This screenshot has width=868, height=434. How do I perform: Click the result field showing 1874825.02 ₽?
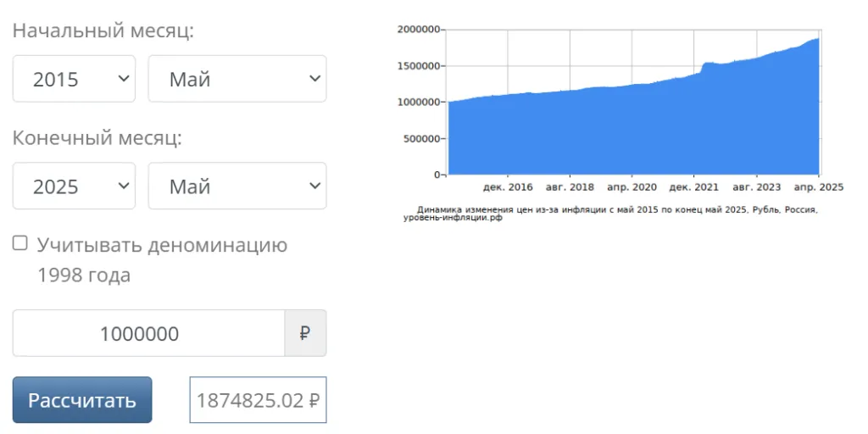pyautogui.click(x=258, y=400)
